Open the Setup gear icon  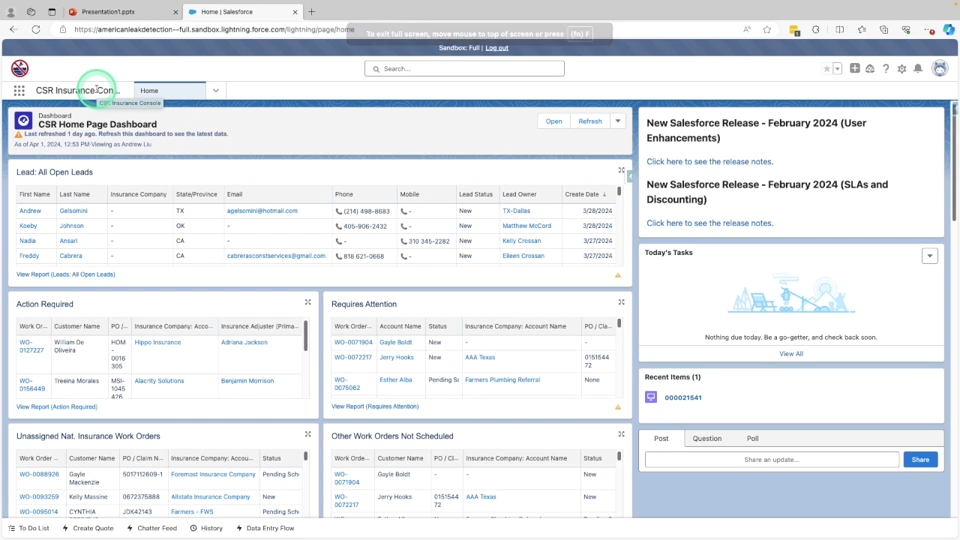(902, 69)
